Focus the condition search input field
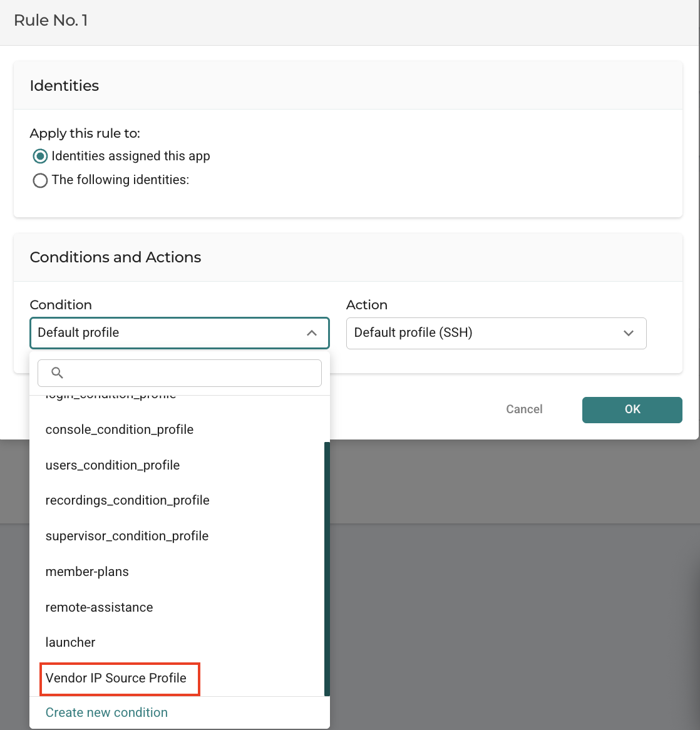 click(179, 373)
